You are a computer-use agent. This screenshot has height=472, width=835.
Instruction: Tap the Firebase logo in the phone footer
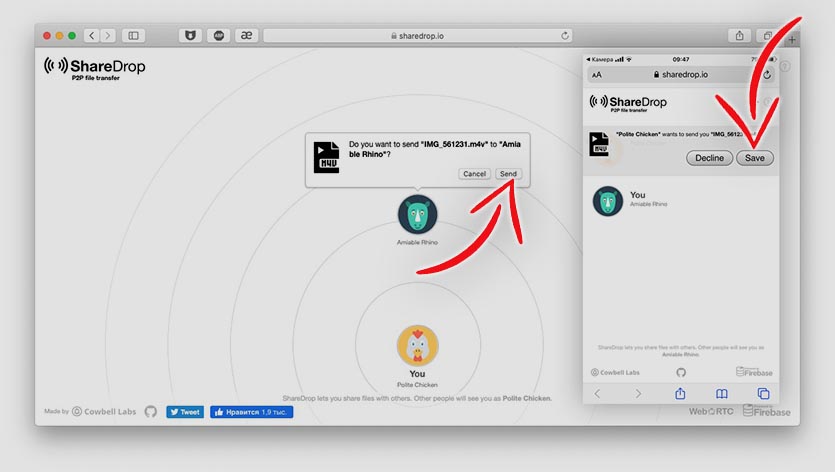[754, 372]
